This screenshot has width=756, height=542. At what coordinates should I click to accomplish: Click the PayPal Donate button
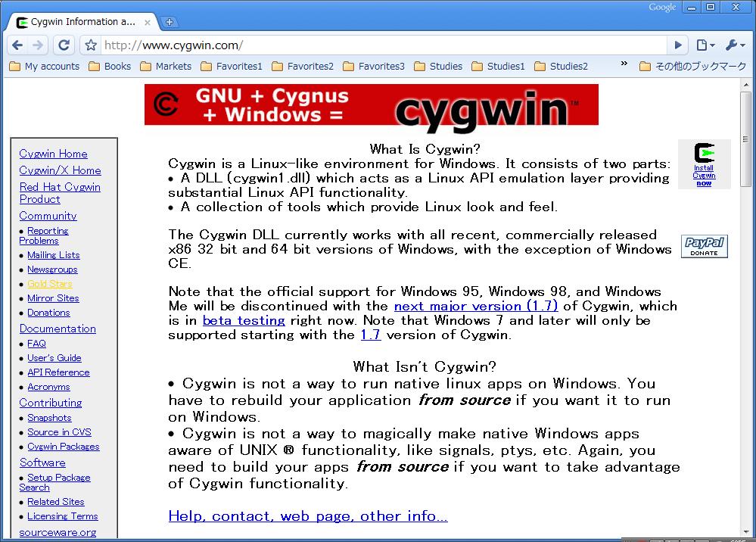(x=704, y=246)
